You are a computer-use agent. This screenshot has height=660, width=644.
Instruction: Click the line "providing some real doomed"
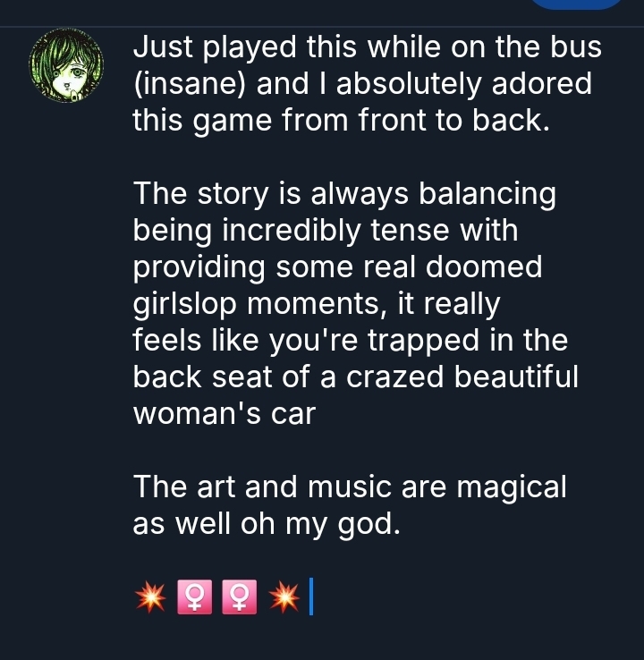click(337, 267)
